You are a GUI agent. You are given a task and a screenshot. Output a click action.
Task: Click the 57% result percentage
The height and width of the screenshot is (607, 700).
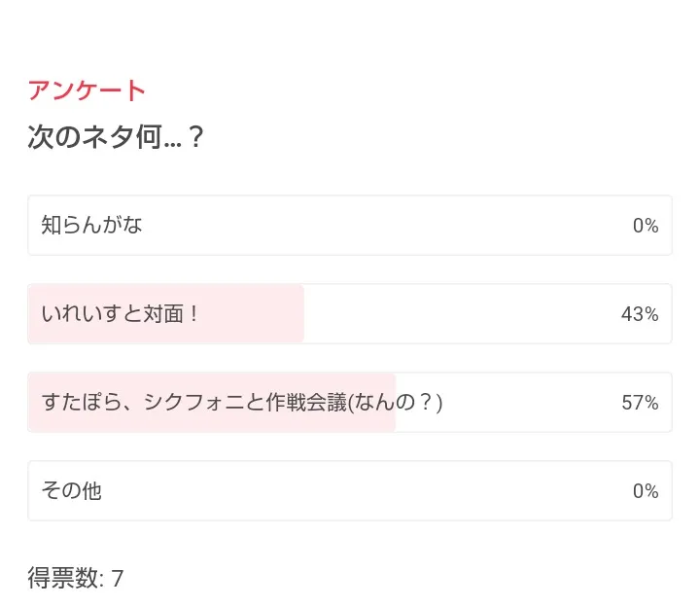640,403
